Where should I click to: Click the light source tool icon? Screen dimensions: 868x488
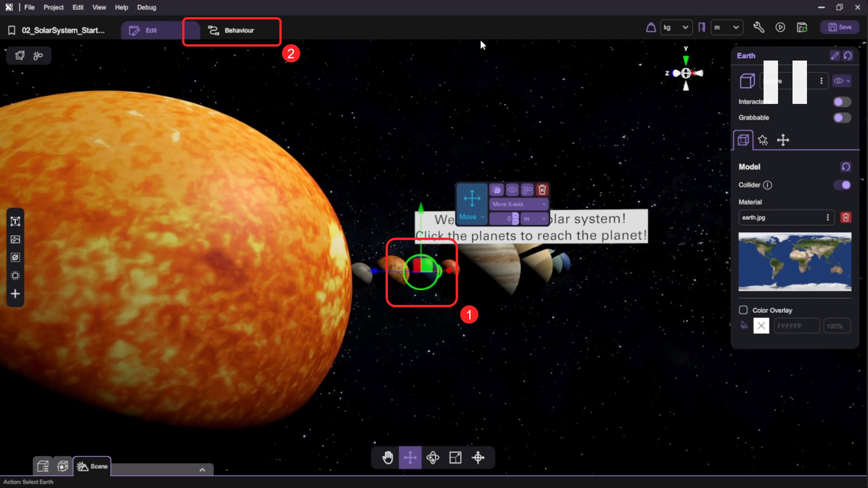click(15, 276)
